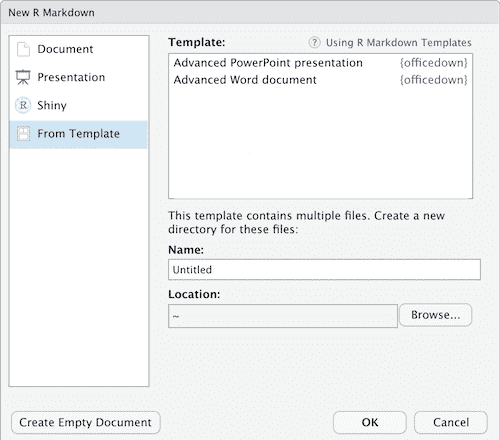This screenshot has height=440, width=500.
Task: Click Create Empty Document button
Action: tap(86, 423)
